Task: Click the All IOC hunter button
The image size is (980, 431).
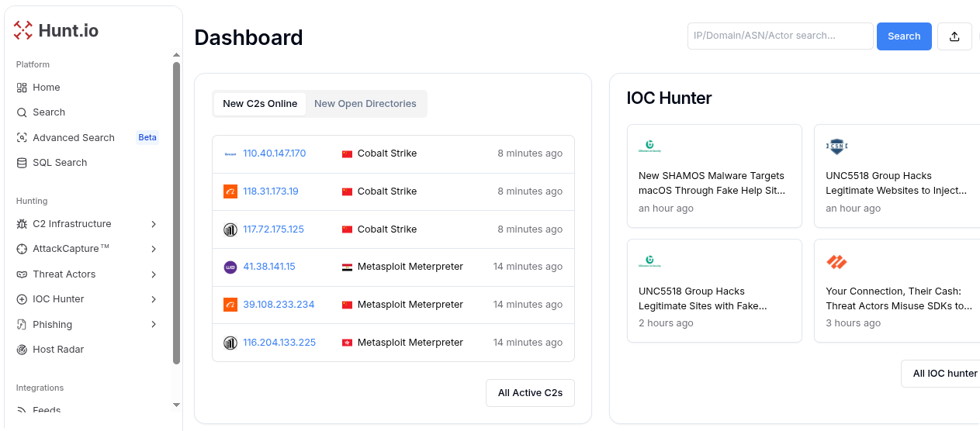Action: [x=940, y=374]
